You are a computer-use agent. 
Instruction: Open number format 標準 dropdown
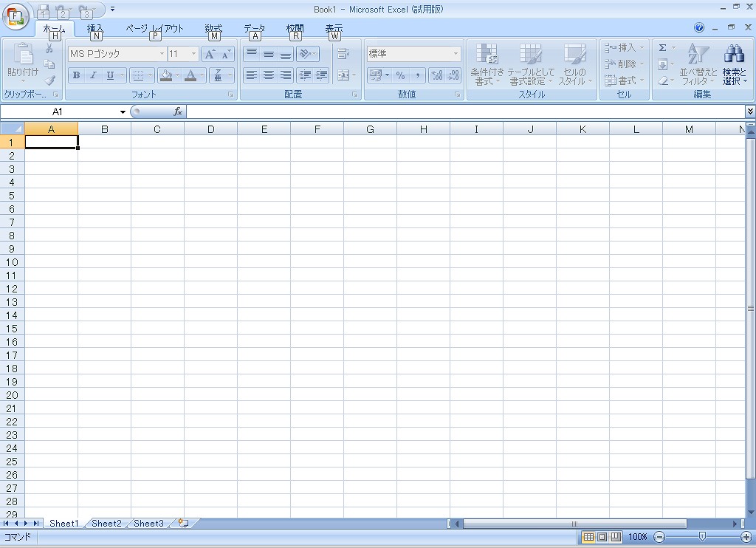(x=456, y=54)
